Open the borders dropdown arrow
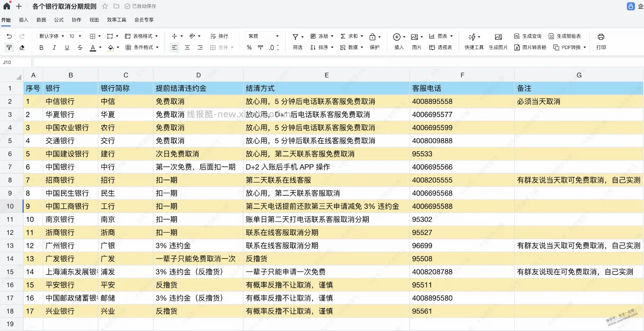Image resolution: width=644 pixels, height=331 pixels. [x=99, y=36]
